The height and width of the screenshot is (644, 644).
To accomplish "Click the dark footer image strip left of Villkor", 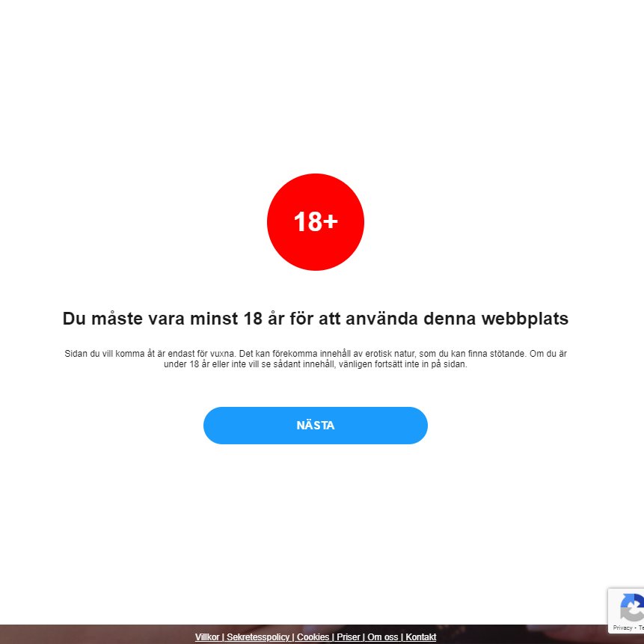I will point(96,634).
